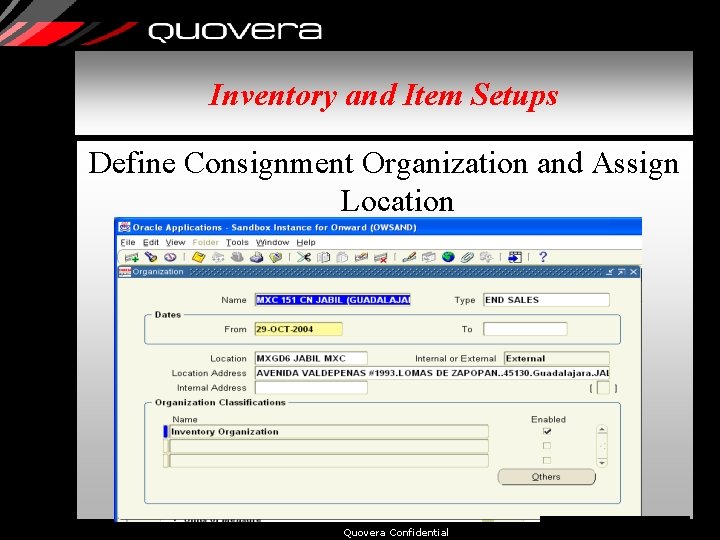The height and width of the screenshot is (540, 720).
Task: Click the Oracle Applications title bar icon
Action: click(x=124, y=227)
